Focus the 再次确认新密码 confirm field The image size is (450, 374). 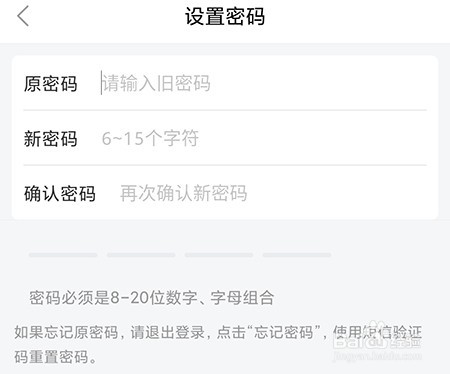tap(273, 193)
